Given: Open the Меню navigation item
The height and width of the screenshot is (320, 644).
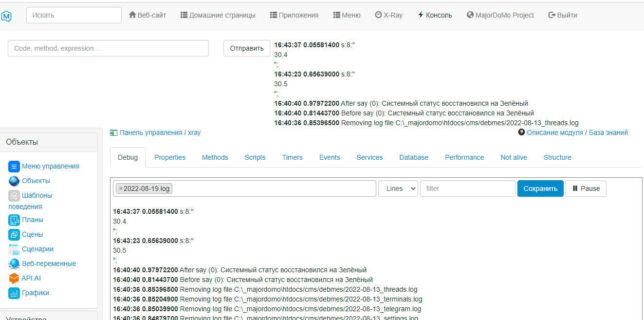Looking at the screenshot, I should point(347,15).
